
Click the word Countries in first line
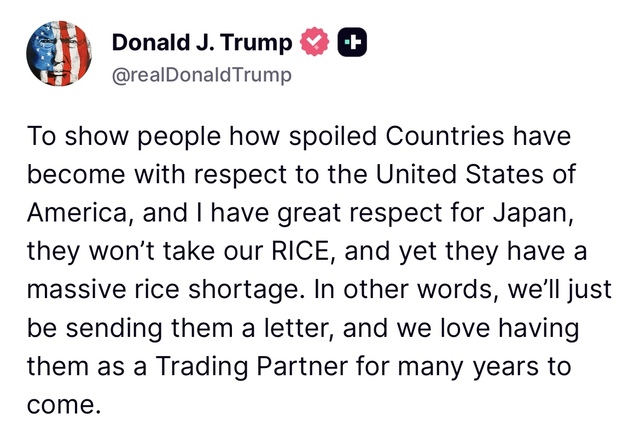click(444, 136)
